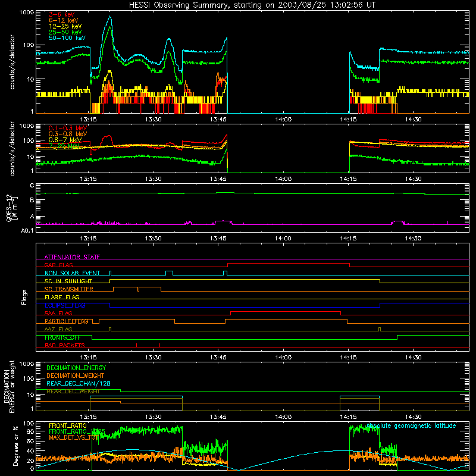The image size is (476, 476).
Task: Click the A0.1 tick label in the GOES panel
Action: coord(27,230)
